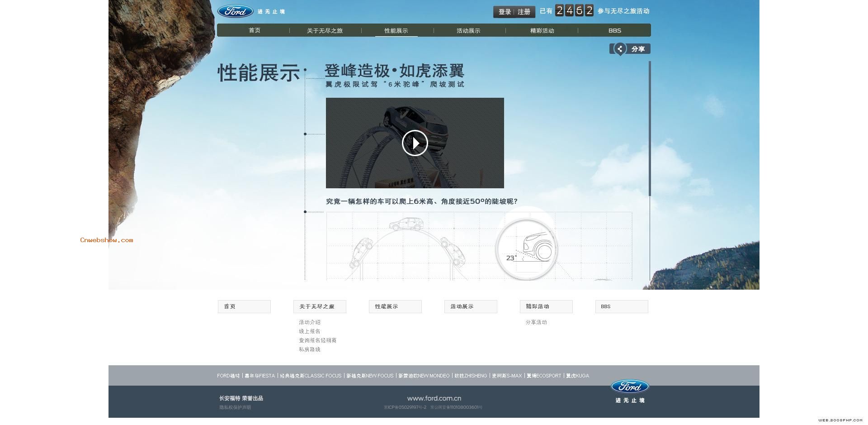
Task: Click the Ford logo in the footer
Action: pyautogui.click(x=630, y=387)
